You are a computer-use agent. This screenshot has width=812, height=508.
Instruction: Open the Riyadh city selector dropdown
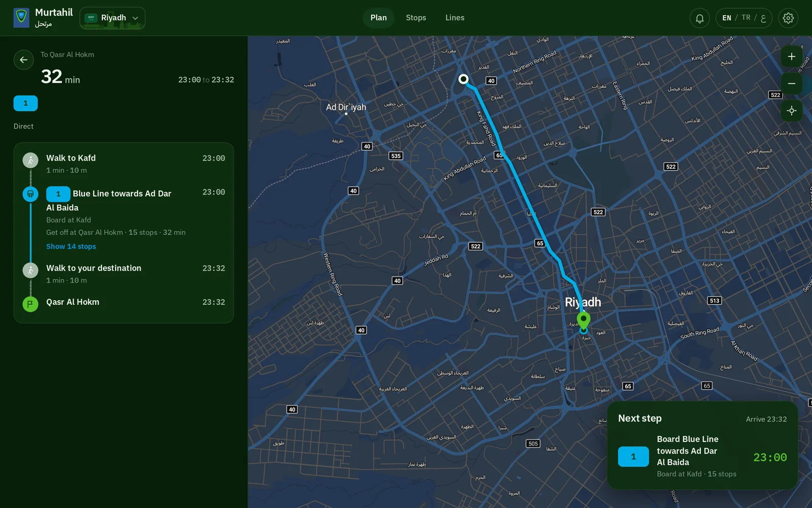[113, 18]
